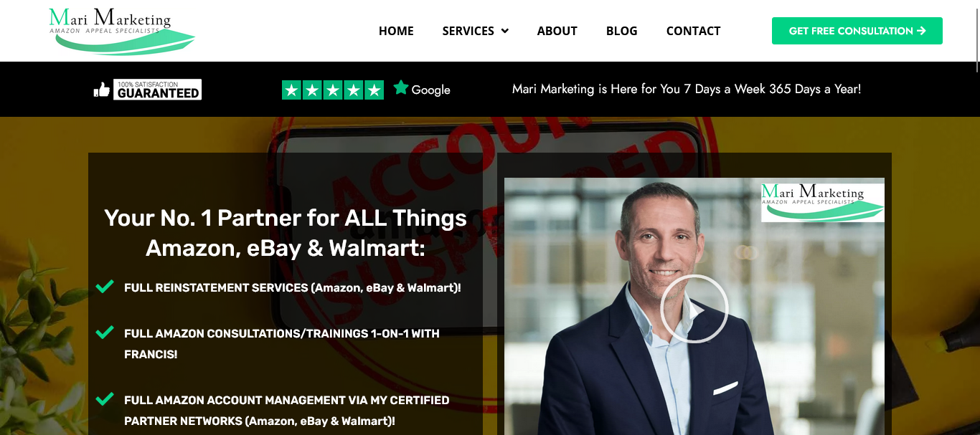Open the Home menu item
This screenshot has height=435, width=980.
click(x=396, y=31)
